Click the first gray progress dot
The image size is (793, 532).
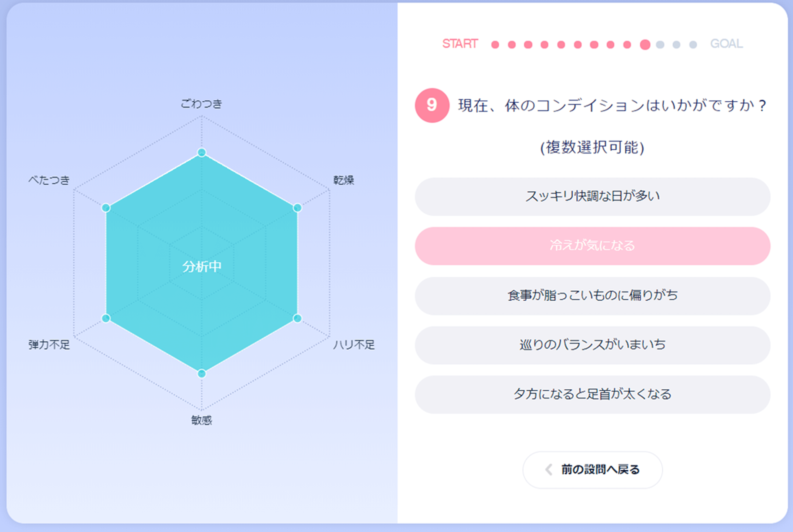point(660,44)
